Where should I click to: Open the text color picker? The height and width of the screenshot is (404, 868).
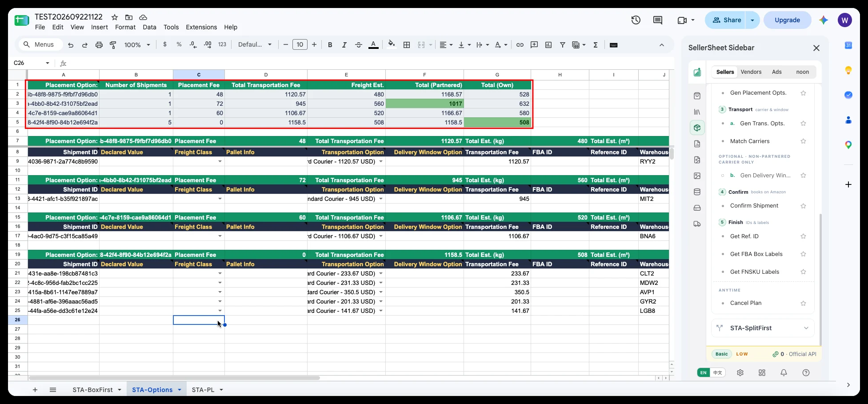coord(374,45)
